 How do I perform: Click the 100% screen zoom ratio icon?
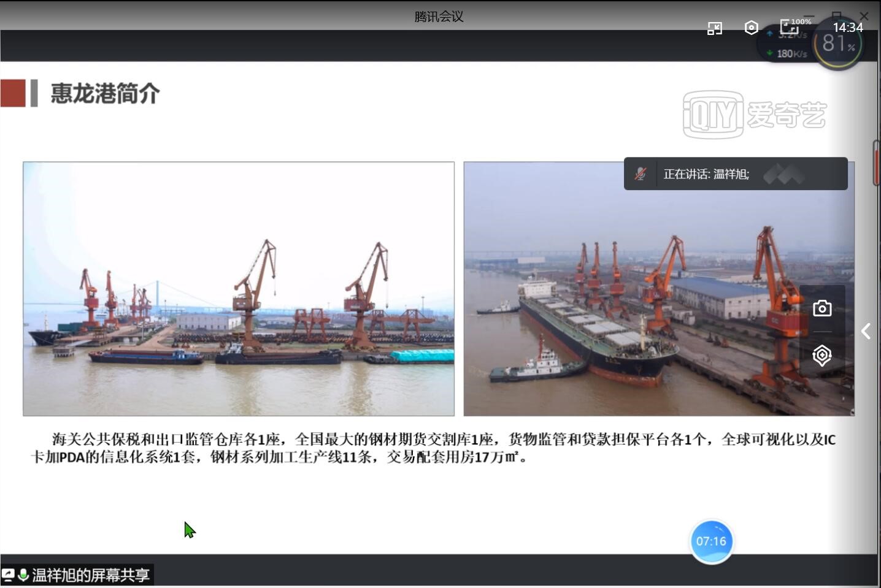pos(790,27)
